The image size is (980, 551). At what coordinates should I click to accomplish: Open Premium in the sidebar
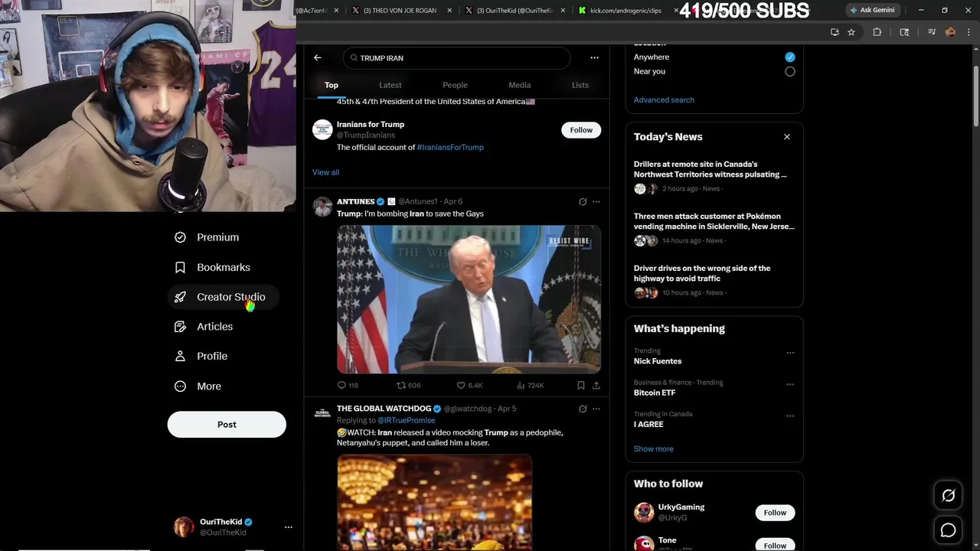(x=207, y=237)
